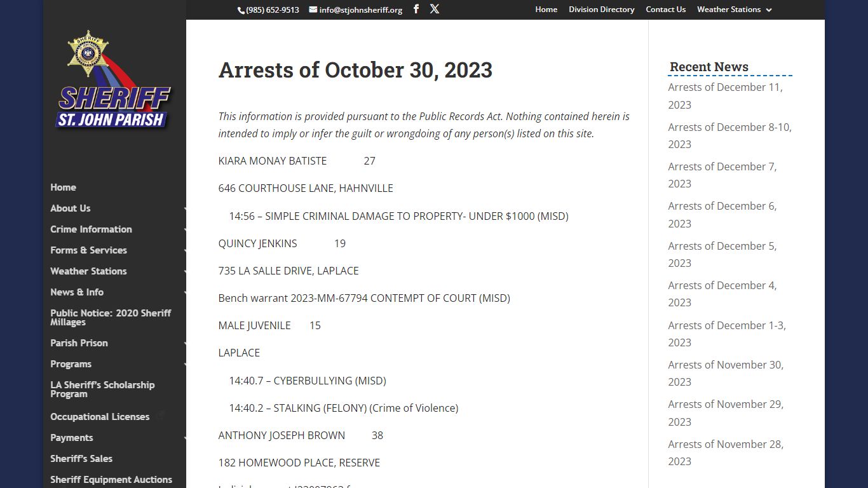The image size is (868, 488).
Task: Call the (985) 652-9513 phone link
Action: click(273, 10)
